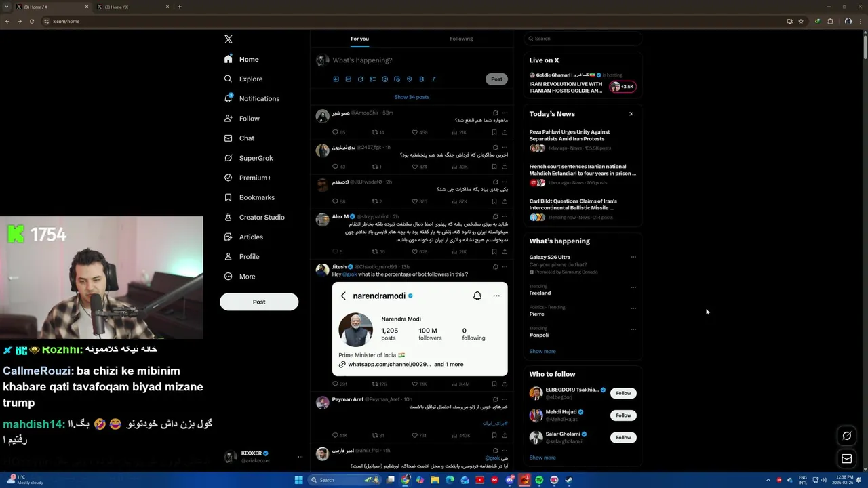
Task: Open emoji picker in composer
Action: [x=384, y=79]
